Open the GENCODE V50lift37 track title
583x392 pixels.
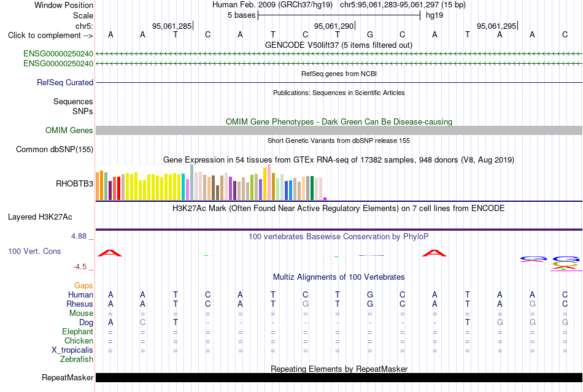pyautogui.click(x=339, y=45)
